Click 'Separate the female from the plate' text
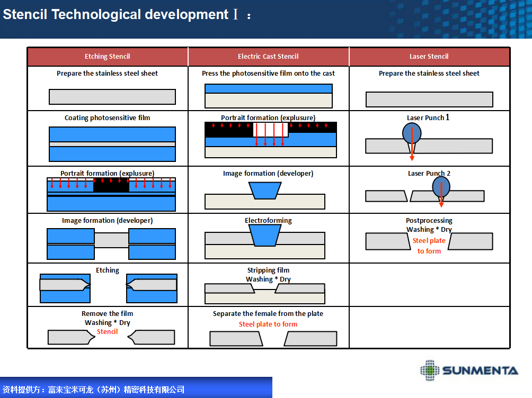532x398 pixels. click(x=268, y=314)
